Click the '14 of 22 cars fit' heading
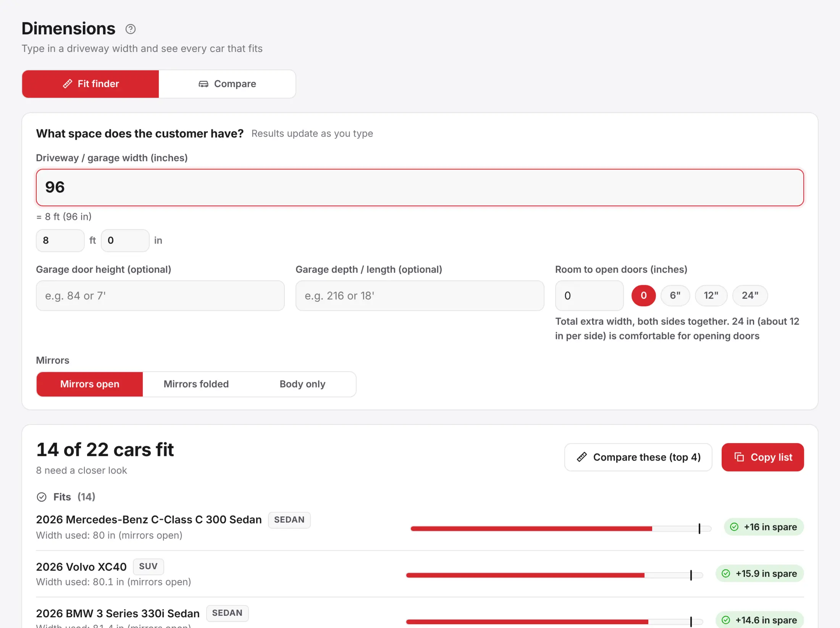The width and height of the screenshot is (840, 628). point(105,450)
